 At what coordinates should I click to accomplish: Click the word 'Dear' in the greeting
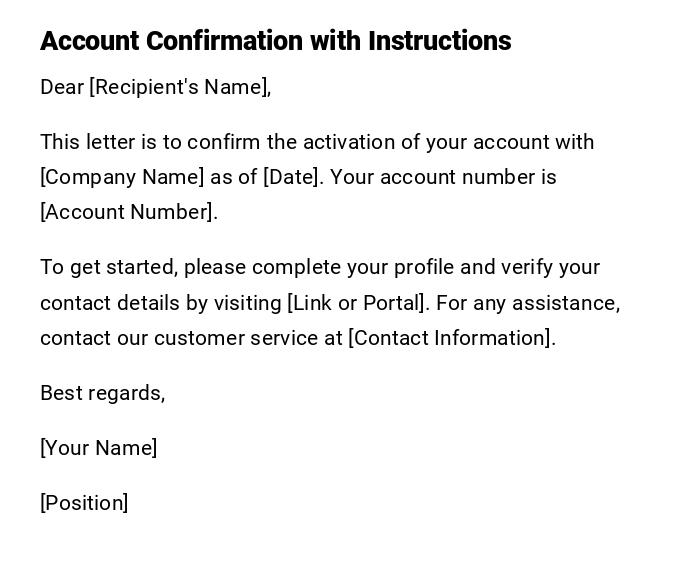[x=62, y=87]
